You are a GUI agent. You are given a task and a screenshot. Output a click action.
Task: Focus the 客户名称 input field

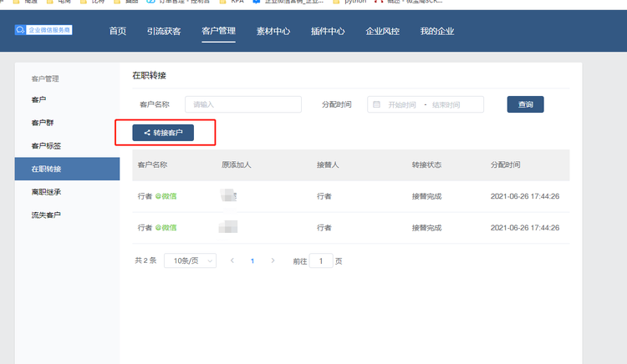point(242,104)
